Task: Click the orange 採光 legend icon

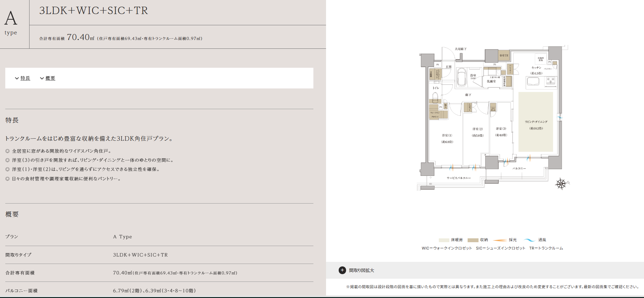Action: point(500,240)
